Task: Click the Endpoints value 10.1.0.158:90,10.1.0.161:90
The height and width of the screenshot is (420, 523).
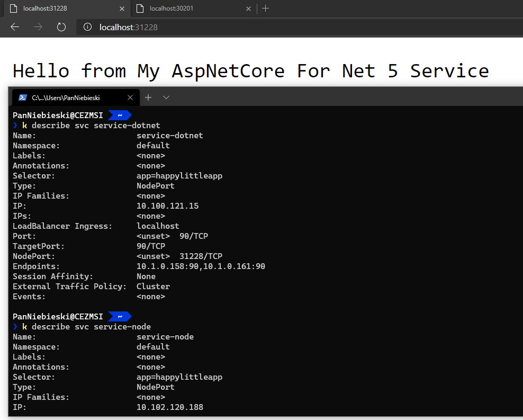Action: [201, 266]
